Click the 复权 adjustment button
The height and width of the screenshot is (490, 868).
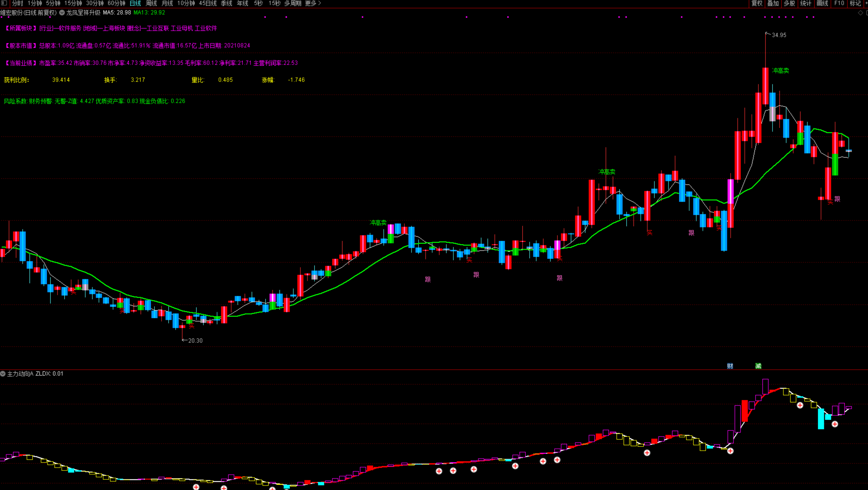point(757,3)
